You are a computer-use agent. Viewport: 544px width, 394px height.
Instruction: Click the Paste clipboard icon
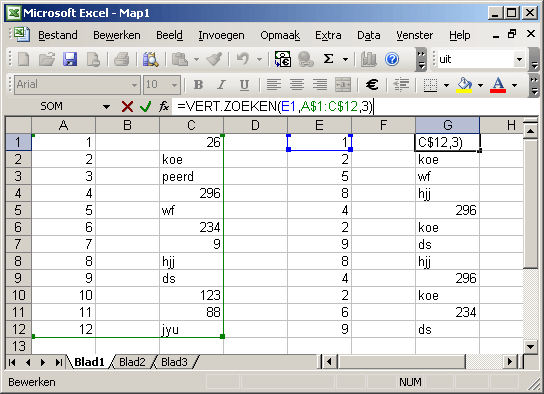[180, 59]
